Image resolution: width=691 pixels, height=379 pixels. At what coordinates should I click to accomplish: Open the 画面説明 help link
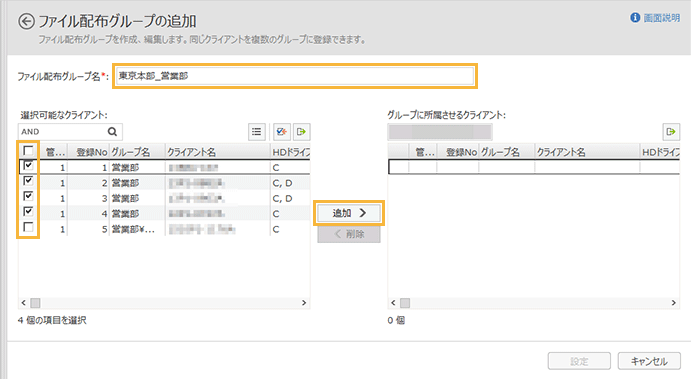click(661, 18)
